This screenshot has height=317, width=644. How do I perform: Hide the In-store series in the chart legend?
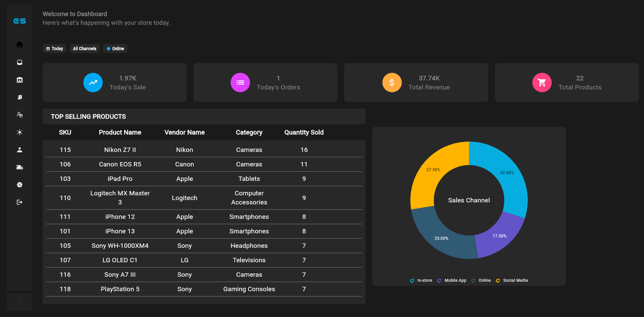click(421, 280)
